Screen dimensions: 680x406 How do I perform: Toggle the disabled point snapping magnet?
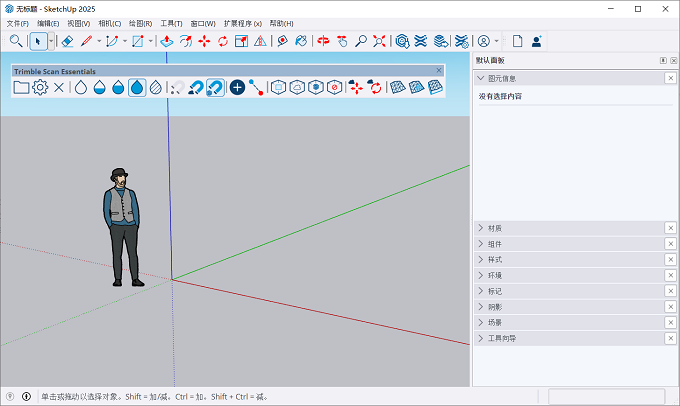(177, 88)
